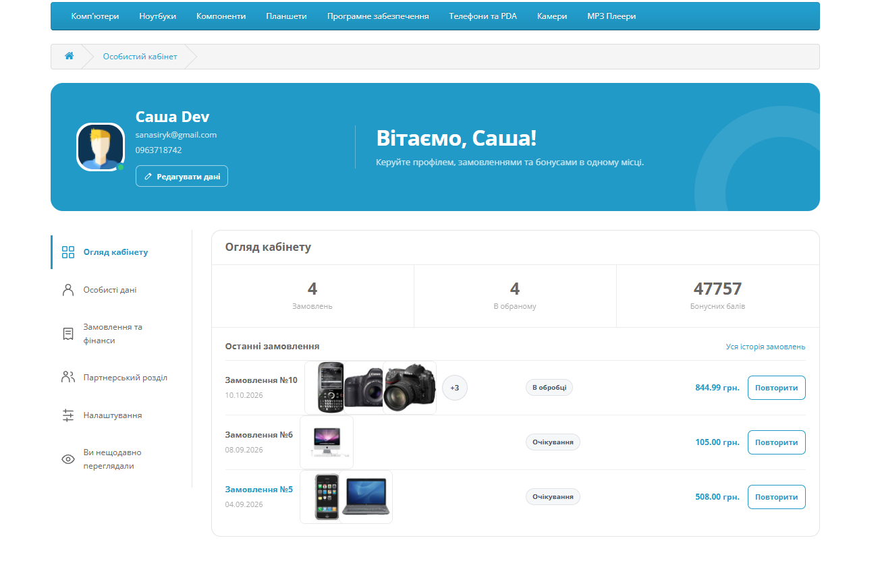Click the home icon in the breadcrumb
The image size is (878, 588).
[x=69, y=56]
